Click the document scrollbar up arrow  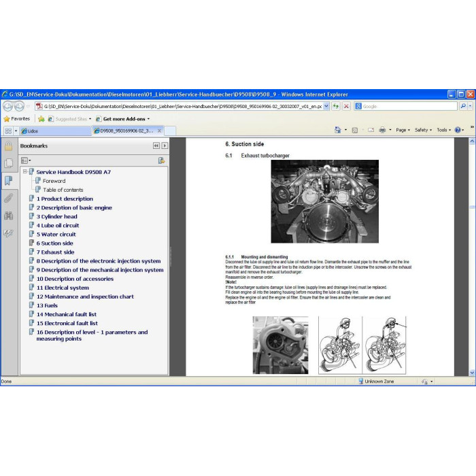pos(472,141)
